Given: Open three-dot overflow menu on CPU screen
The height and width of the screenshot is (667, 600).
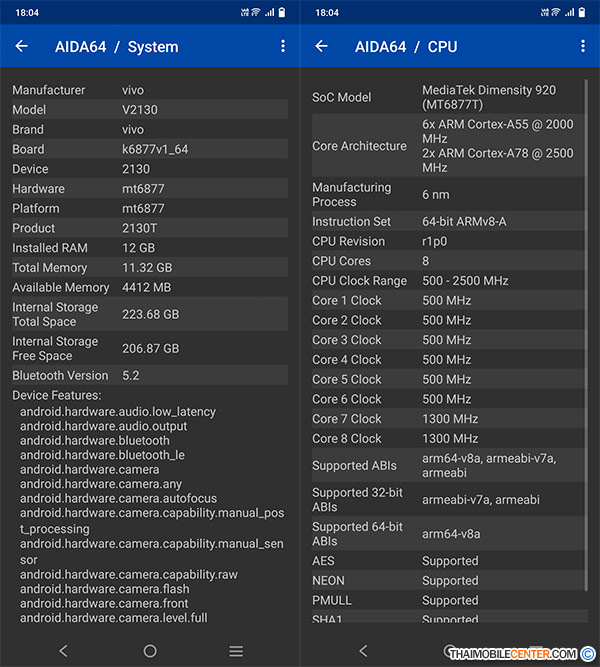Looking at the screenshot, I should point(583,46).
